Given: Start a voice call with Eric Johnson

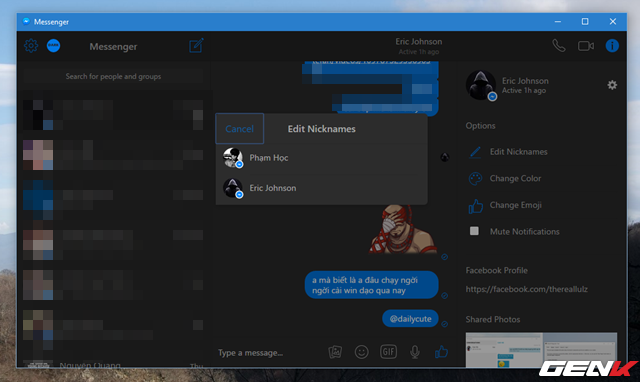Looking at the screenshot, I should [559, 46].
